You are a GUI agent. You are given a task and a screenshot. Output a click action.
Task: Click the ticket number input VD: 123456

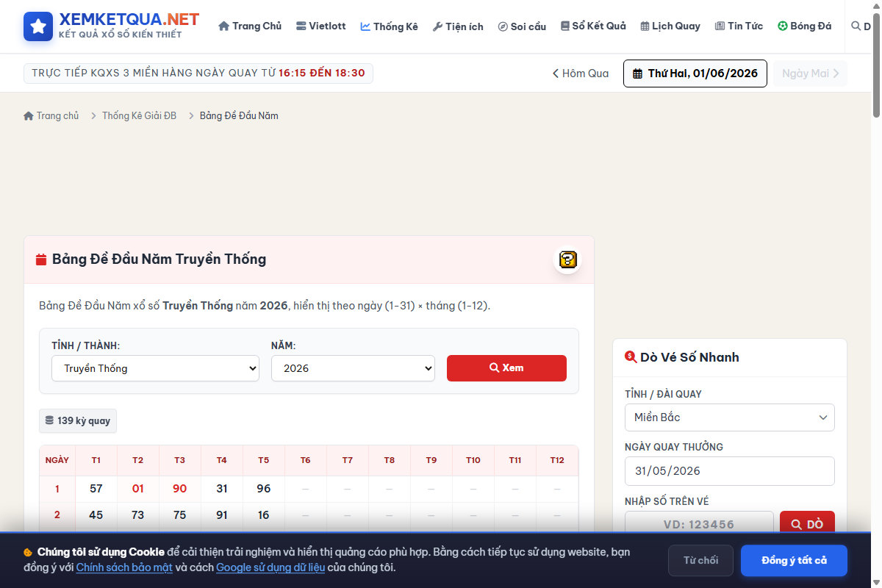(699, 524)
